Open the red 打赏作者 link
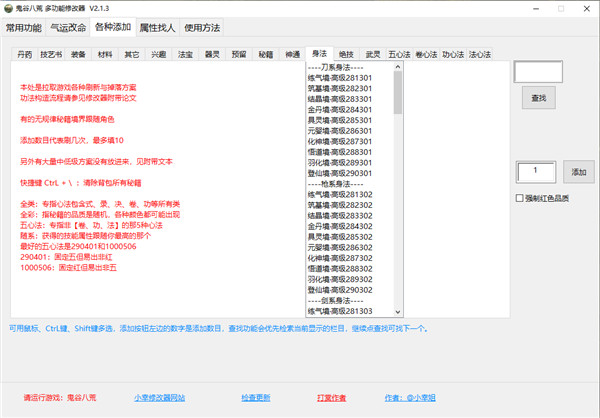600x418 pixels. tap(331, 398)
